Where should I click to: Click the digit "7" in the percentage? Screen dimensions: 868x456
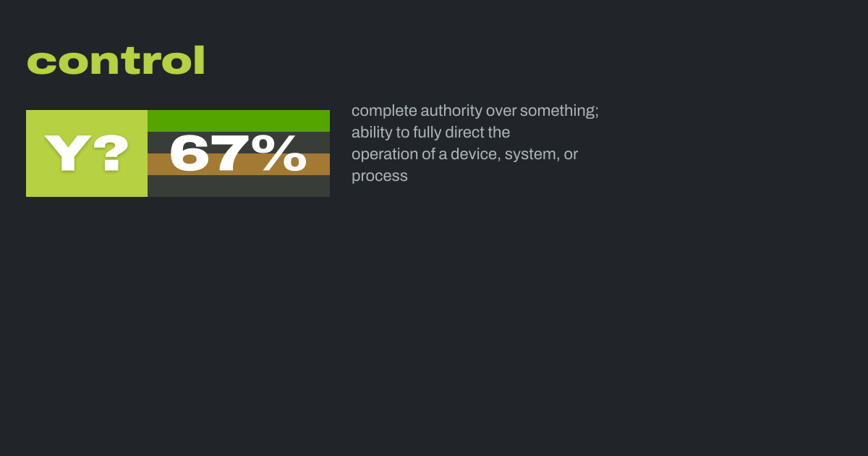pyautogui.click(x=232, y=153)
